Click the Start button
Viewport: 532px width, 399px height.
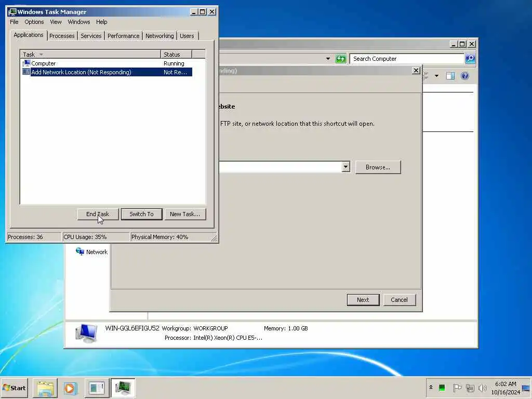click(x=14, y=388)
